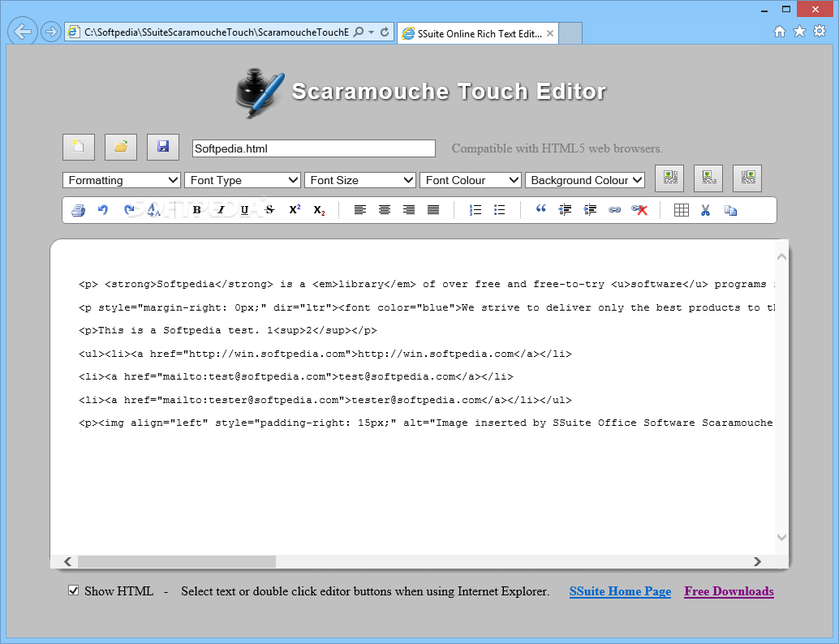
Task: Insert a hyperlink with the chain icon
Action: coord(614,210)
